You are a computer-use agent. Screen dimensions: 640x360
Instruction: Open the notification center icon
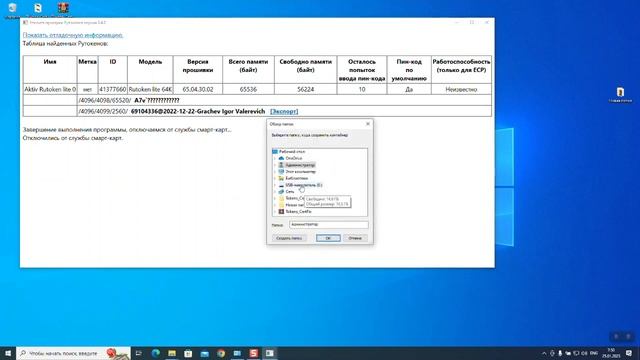629,353
